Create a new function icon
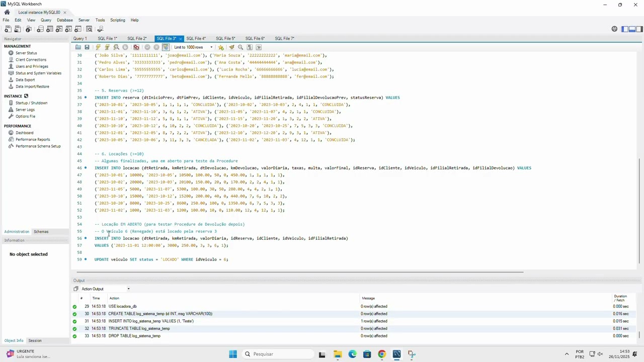 coord(79,29)
